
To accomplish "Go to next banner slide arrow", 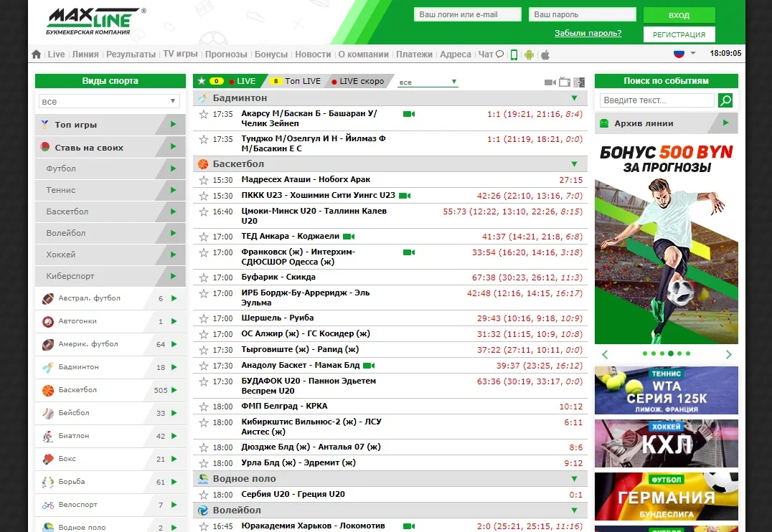I will [x=729, y=354].
